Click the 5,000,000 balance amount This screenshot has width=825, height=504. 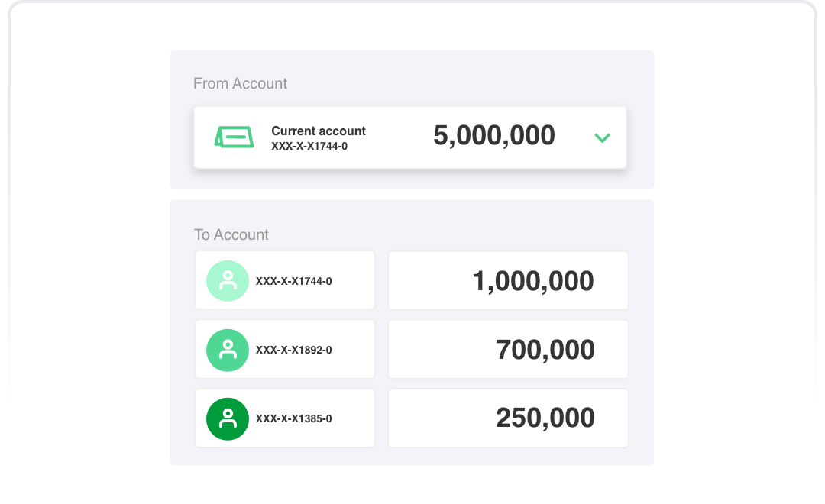click(494, 135)
